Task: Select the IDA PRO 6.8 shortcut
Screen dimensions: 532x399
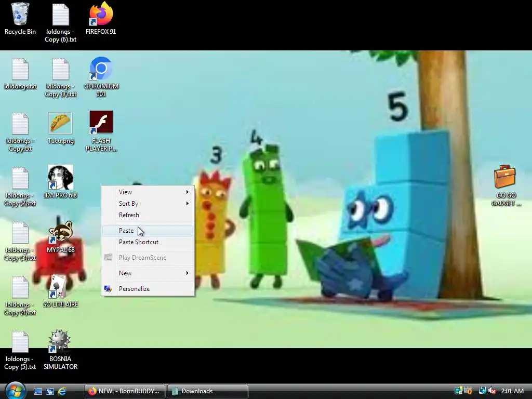Action: click(60, 182)
